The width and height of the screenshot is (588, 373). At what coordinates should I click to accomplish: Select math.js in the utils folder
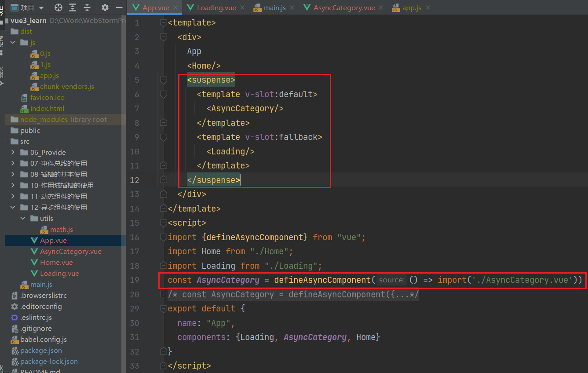pos(61,229)
